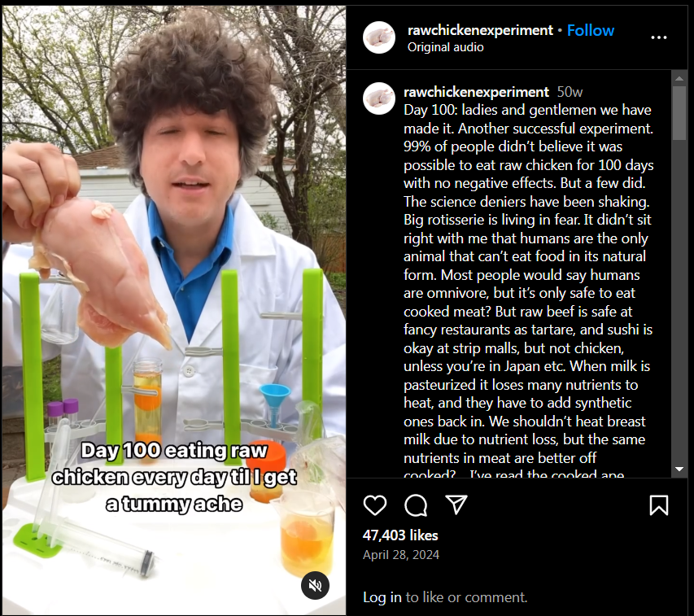Screen dimensions: 694x616
Task: Click the header profile picture of rawchickenexperiment
Action: [x=379, y=37]
